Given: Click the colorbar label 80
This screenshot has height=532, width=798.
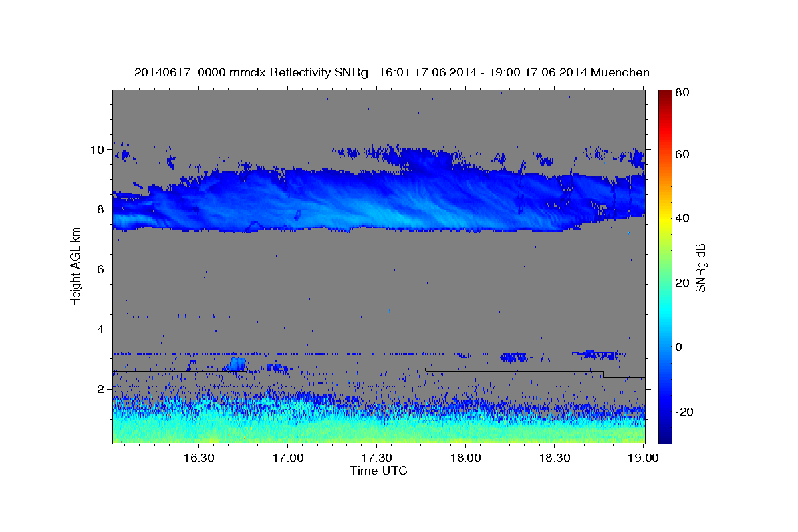Looking at the screenshot, I should [683, 93].
